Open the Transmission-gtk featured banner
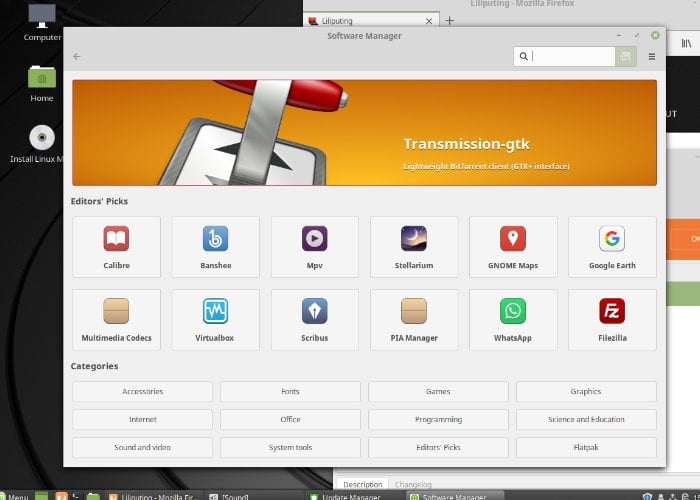The width and height of the screenshot is (700, 500). pos(364,133)
